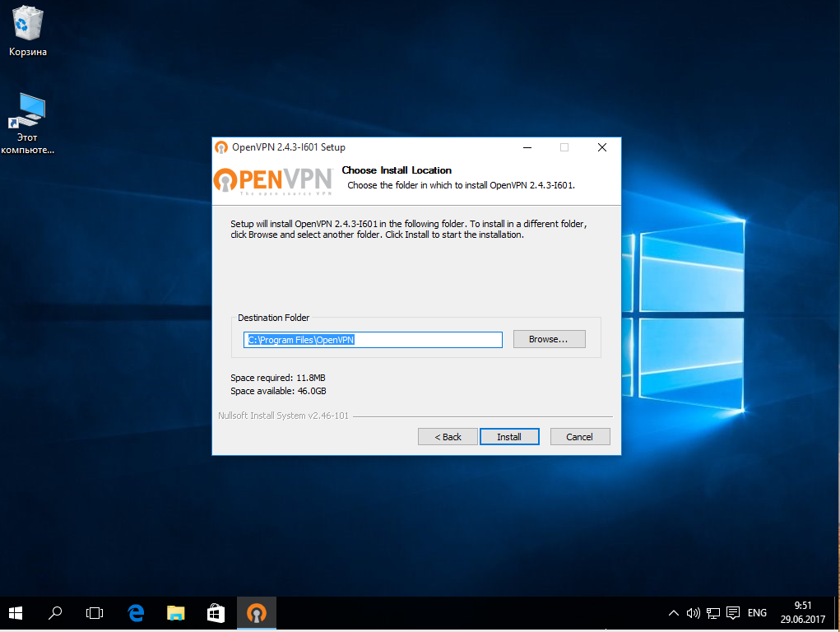The height and width of the screenshot is (632, 840).
Task: Open File Explorer from the taskbar
Action: point(176,613)
